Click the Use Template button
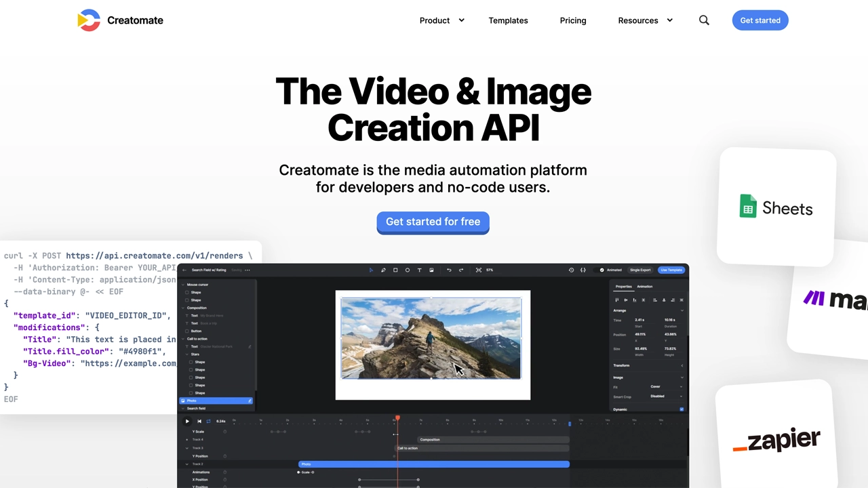 [671, 270]
